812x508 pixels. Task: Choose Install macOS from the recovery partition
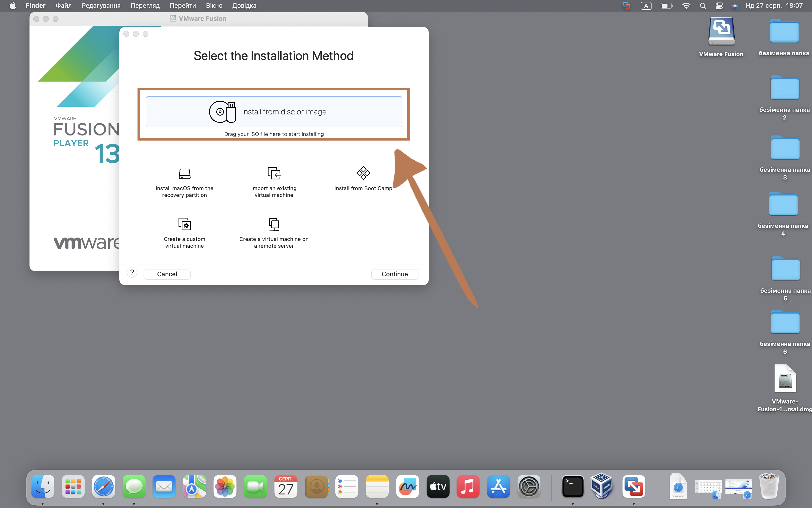tap(184, 182)
